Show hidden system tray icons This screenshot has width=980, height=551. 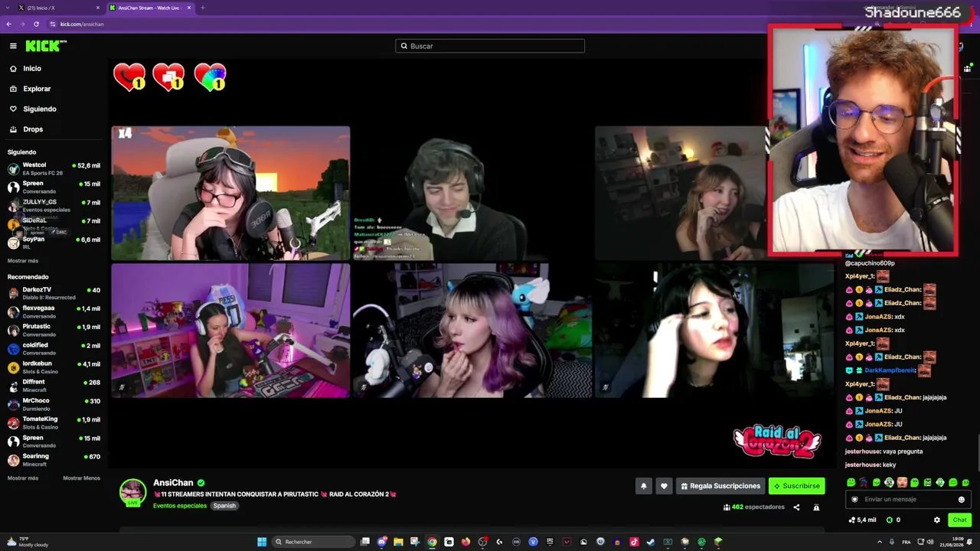pos(879,542)
